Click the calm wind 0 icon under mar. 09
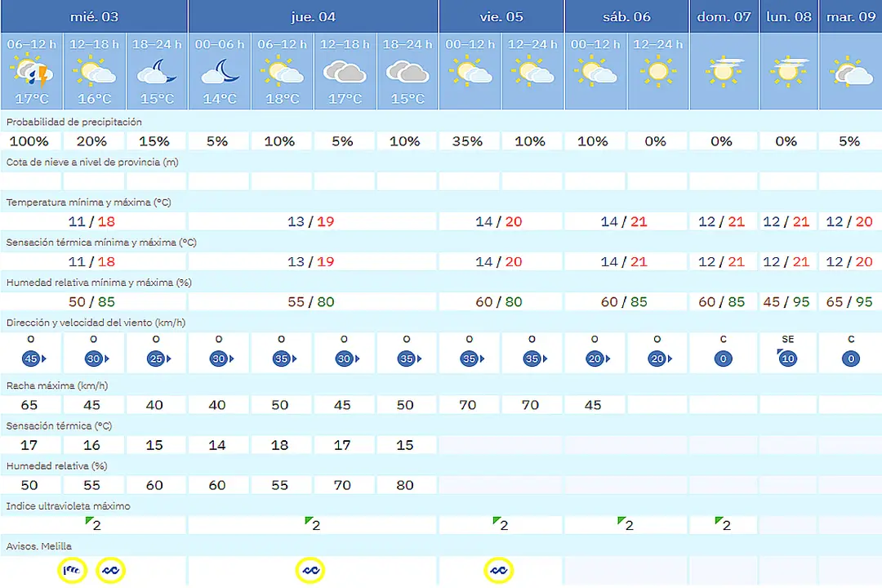The height and width of the screenshot is (588, 882). (x=851, y=359)
